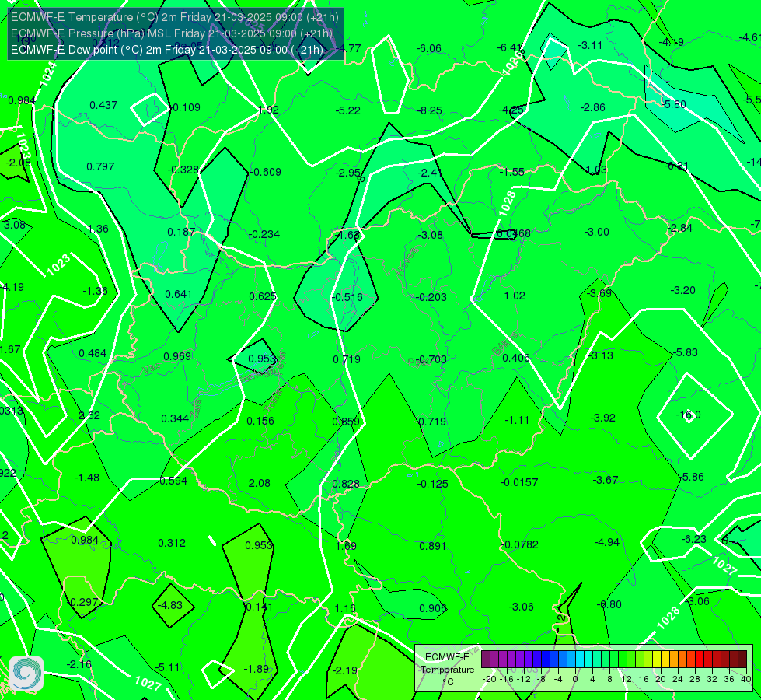This screenshot has height=700, width=761.
Task: Click the grid value 2.08
Action: click(259, 483)
